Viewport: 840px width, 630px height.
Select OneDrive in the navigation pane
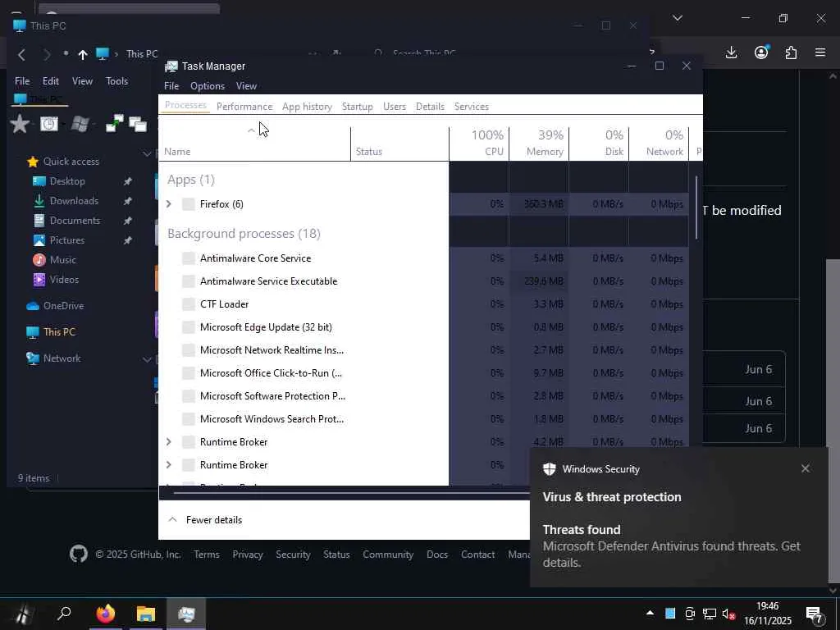tap(63, 306)
